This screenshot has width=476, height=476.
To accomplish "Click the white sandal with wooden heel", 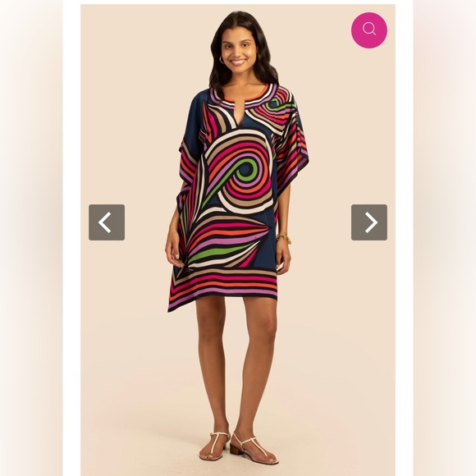I will (254, 449).
